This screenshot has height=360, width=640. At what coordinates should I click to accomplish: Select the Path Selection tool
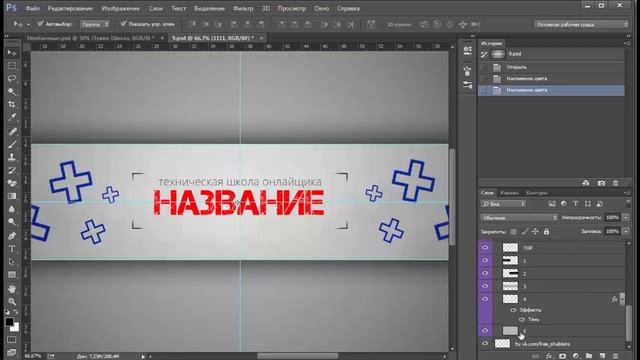point(12,262)
